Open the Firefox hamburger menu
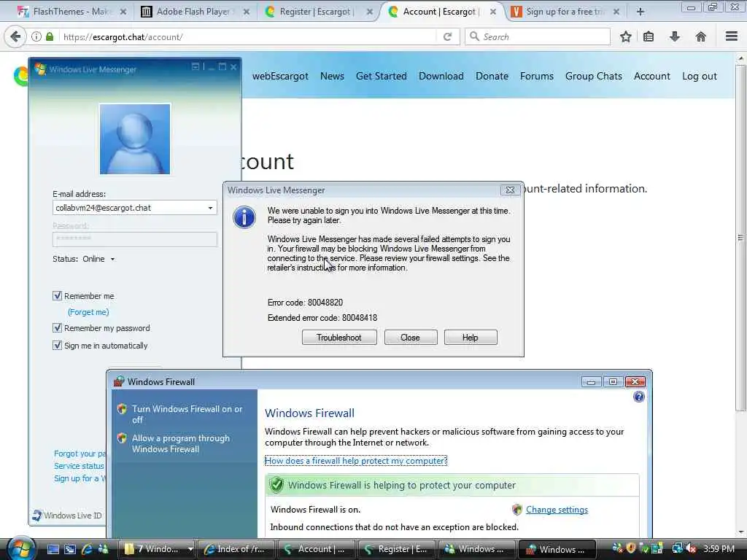Screen dimensions: 747x560 (x=731, y=36)
